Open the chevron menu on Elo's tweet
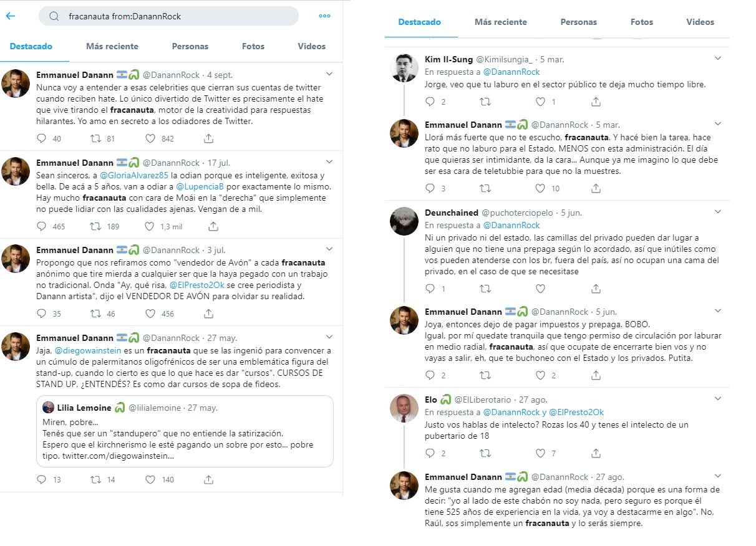The width and height of the screenshot is (756, 546). 718,398
